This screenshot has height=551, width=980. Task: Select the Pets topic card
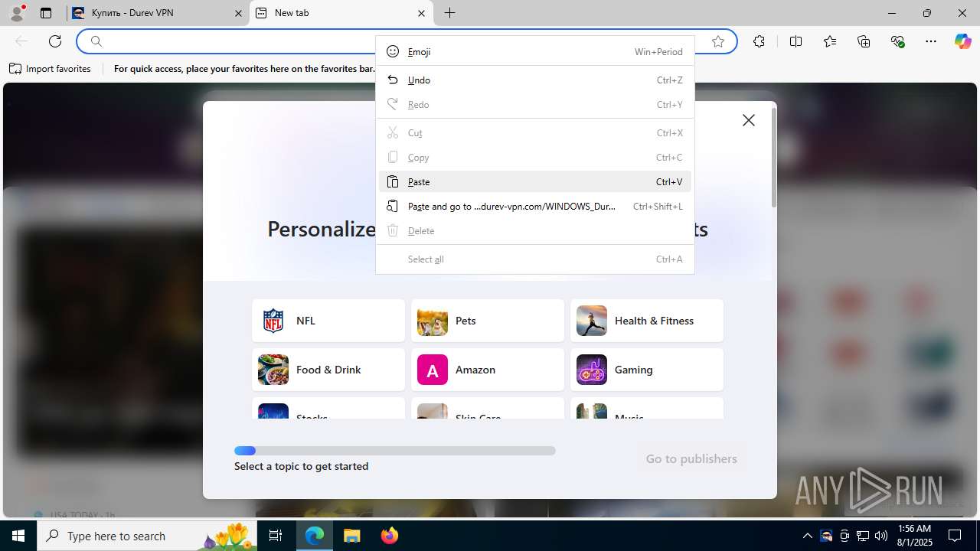[x=488, y=321]
